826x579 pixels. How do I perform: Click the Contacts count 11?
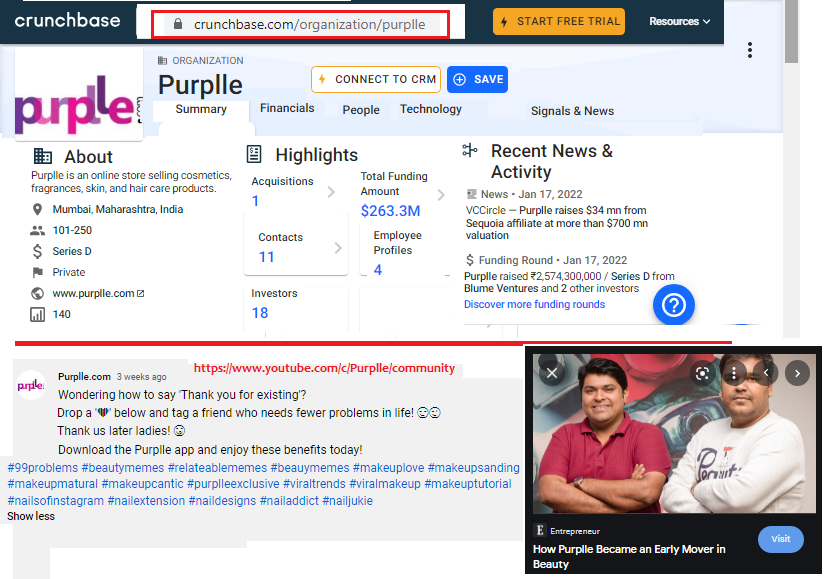click(267, 257)
